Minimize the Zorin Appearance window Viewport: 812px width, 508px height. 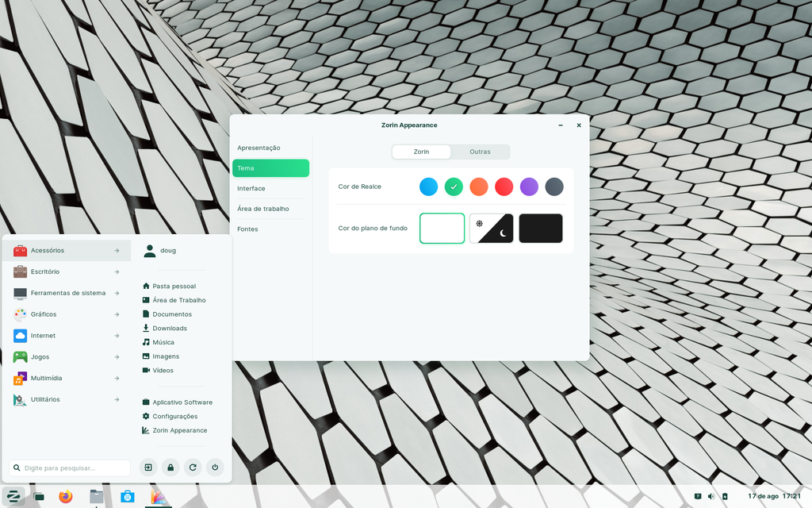click(561, 125)
